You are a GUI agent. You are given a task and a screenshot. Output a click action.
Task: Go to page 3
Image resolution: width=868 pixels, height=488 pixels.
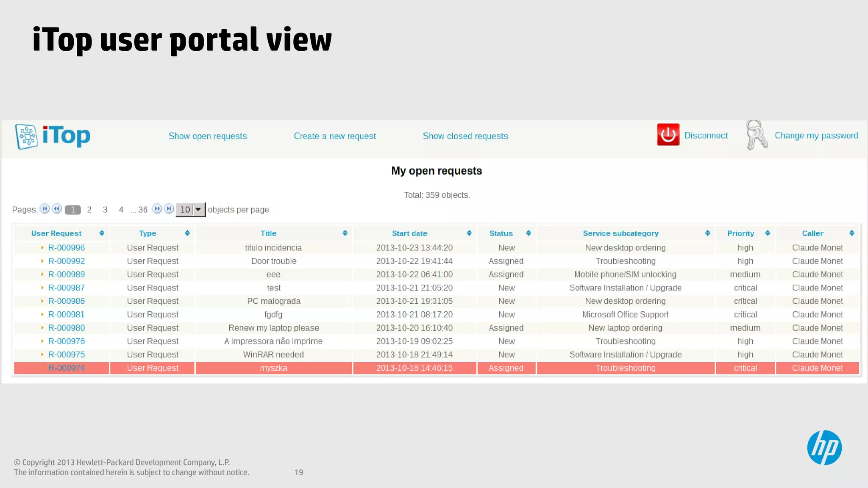point(105,210)
